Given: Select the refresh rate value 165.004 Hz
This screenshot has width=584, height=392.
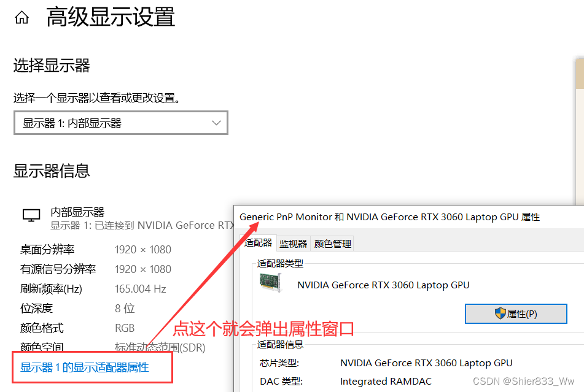Looking at the screenshot, I should point(141,289).
